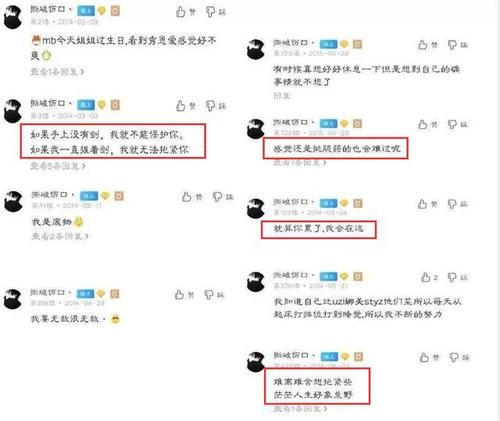500x421 pixels.
Task: Upvote the sword quote comment "如果手上没有剑"
Action: pyautogui.click(x=186, y=106)
